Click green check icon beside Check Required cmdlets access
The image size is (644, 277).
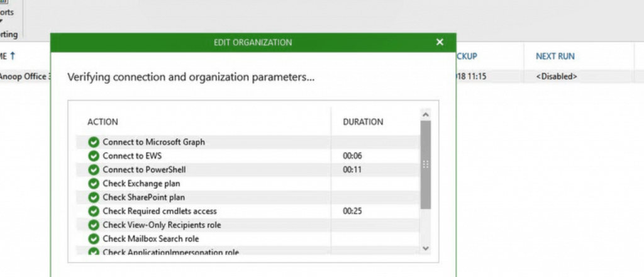coord(94,212)
